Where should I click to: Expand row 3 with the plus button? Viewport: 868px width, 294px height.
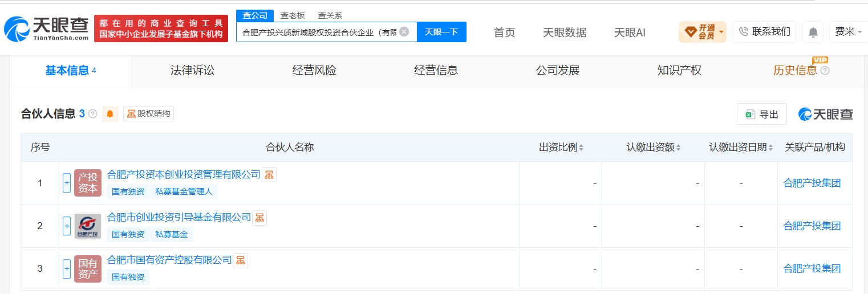(x=67, y=269)
